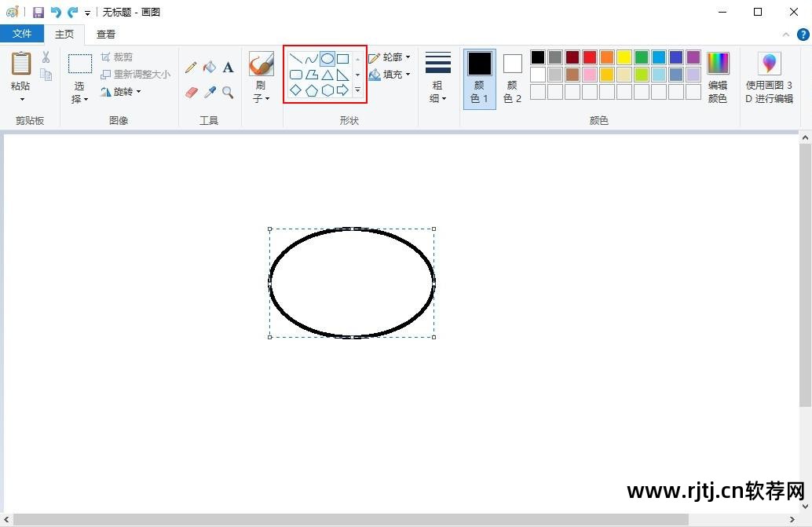Pick the red color swatch

(x=590, y=57)
